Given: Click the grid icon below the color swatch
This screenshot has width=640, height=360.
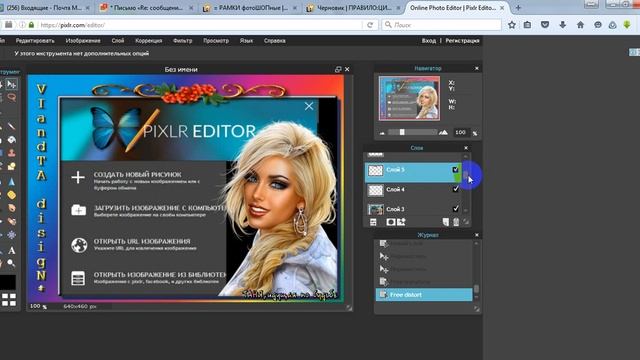Looking at the screenshot, I should (x=9, y=300).
